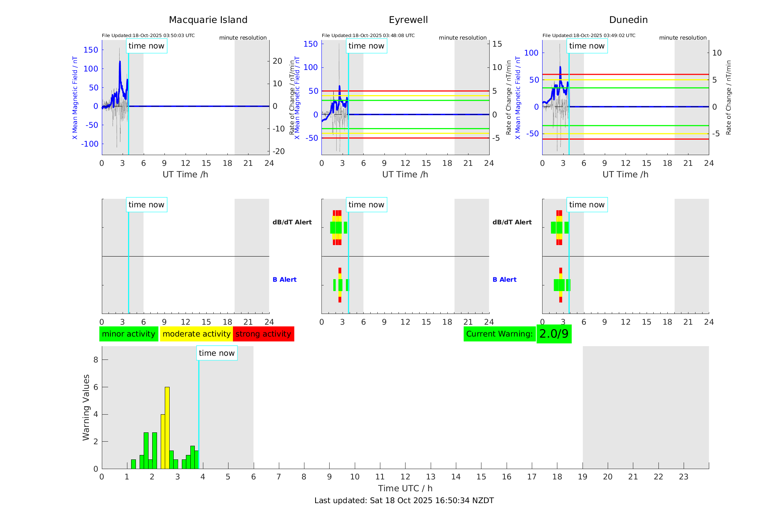Click the Macquarie Island 'File Updated' timestamp
This screenshot has width=784, height=532.
click(x=148, y=36)
